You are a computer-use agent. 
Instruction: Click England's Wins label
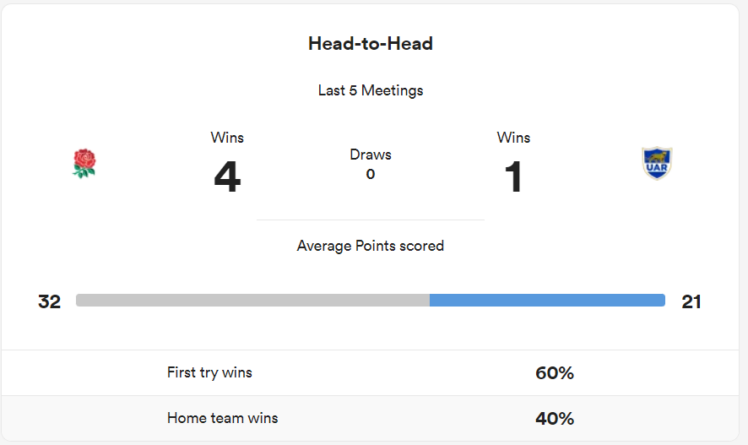(227, 138)
